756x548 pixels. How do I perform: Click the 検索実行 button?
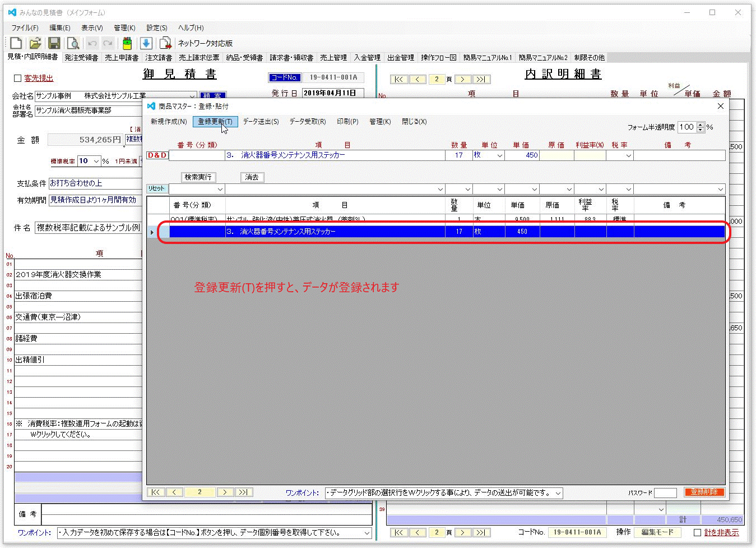click(198, 177)
